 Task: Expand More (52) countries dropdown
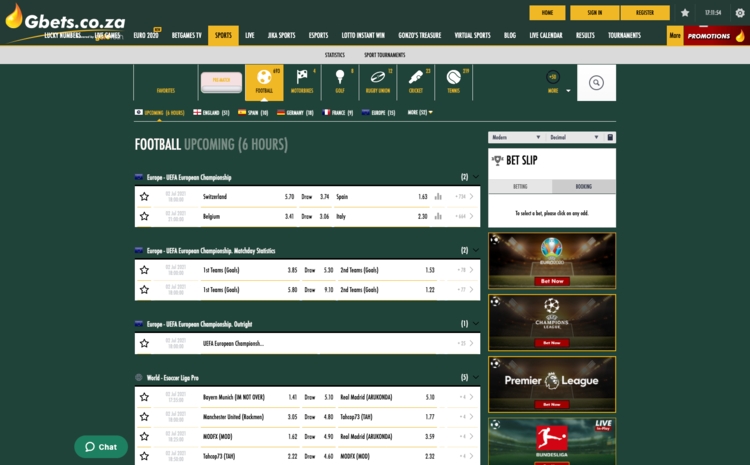(x=420, y=112)
